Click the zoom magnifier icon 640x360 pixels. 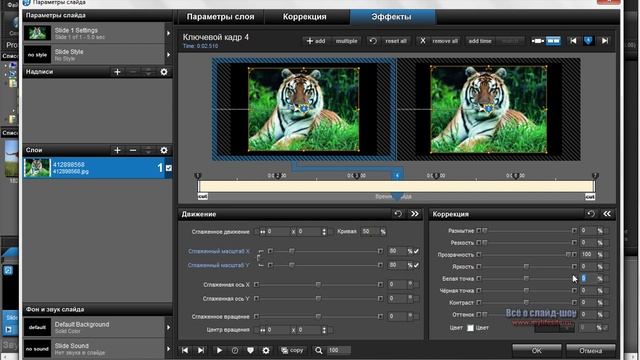tap(318, 350)
